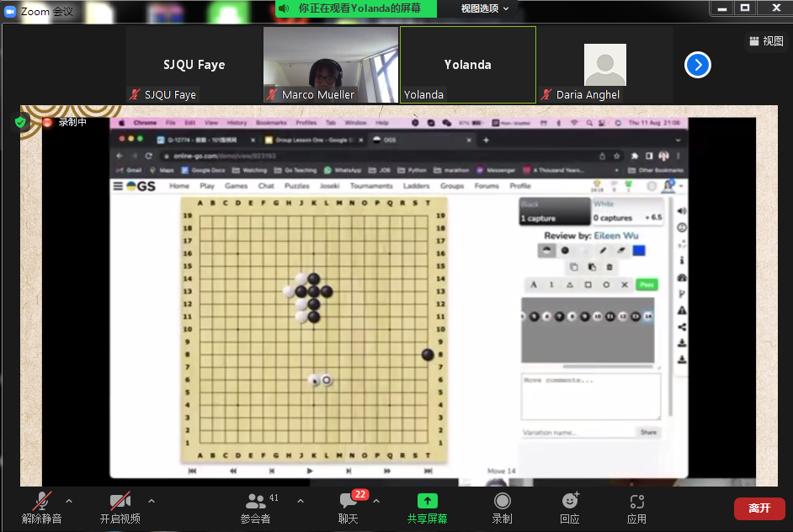Viewport: 793px width, 532px height.
Task: Pick the blue color swatch in review tools
Action: pyautogui.click(x=639, y=250)
